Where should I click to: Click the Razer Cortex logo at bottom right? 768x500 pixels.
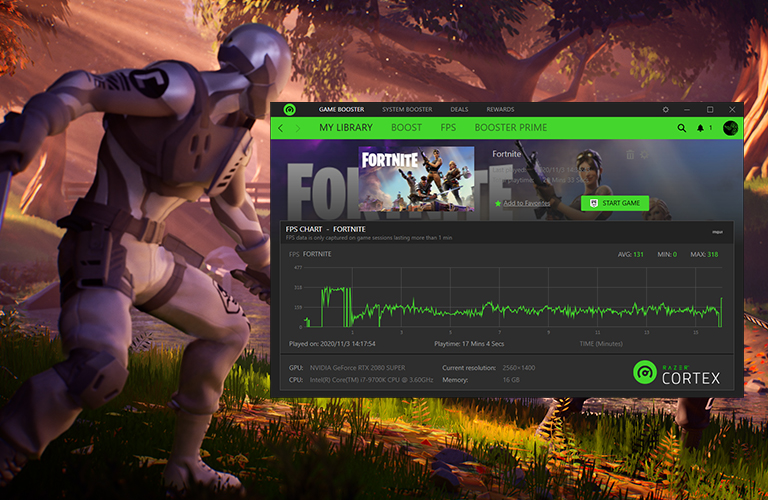(676, 374)
